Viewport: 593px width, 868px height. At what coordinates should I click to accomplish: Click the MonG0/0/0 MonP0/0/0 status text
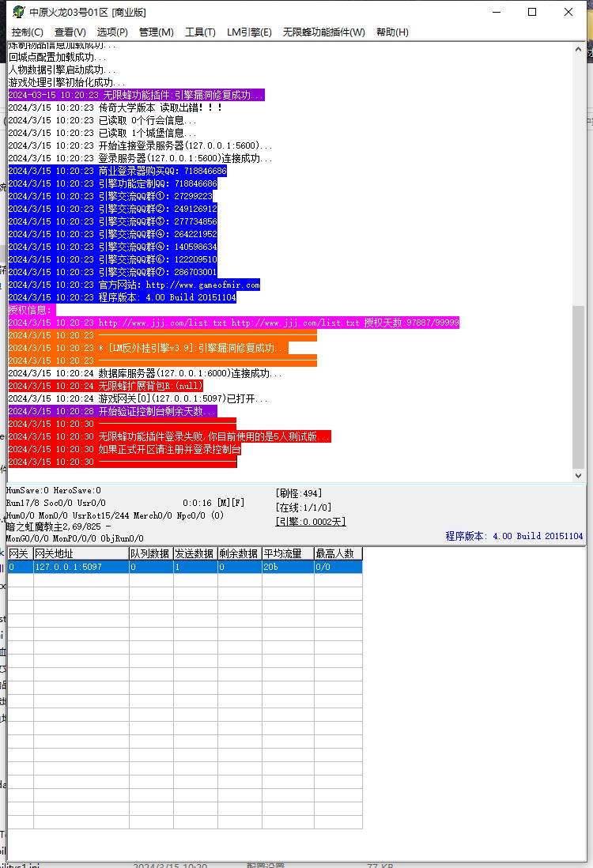tap(75, 538)
